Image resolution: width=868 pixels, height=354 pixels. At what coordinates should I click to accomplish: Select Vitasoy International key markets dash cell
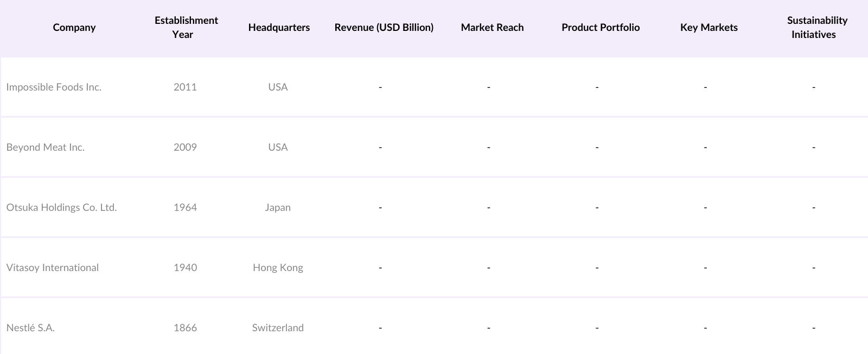coord(705,268)
